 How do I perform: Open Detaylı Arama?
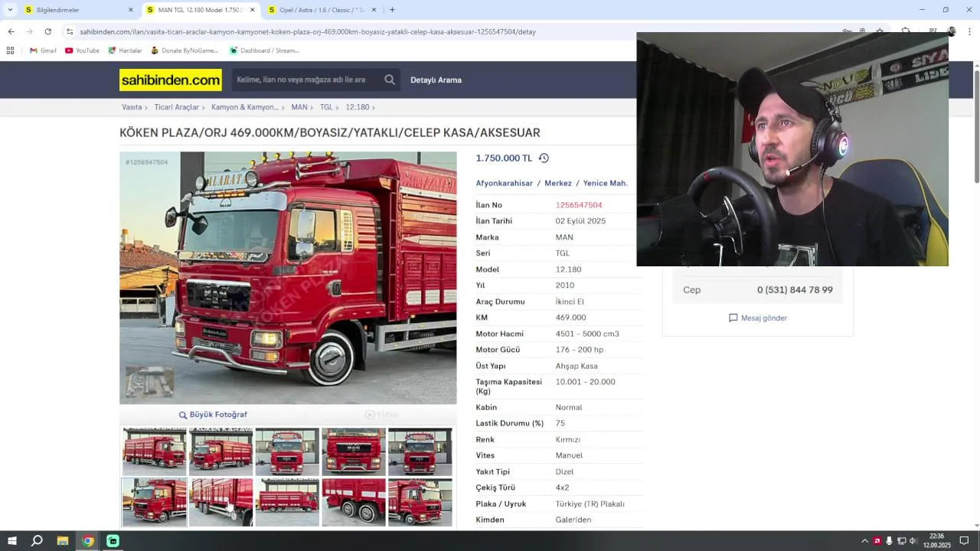point(436,80)
